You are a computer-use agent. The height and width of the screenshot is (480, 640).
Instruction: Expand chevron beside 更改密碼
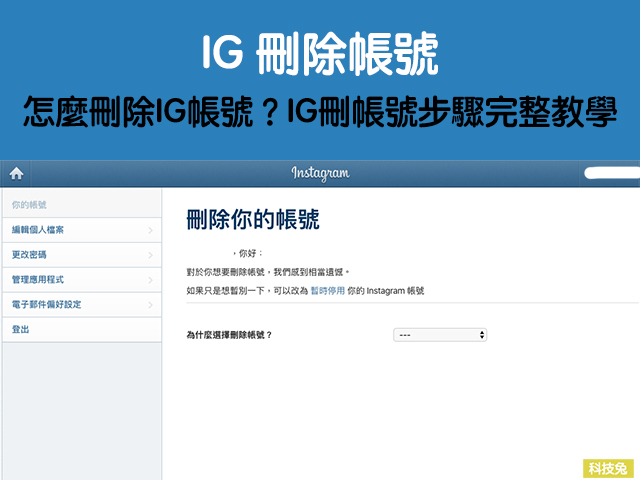click(x=150, y=255)
